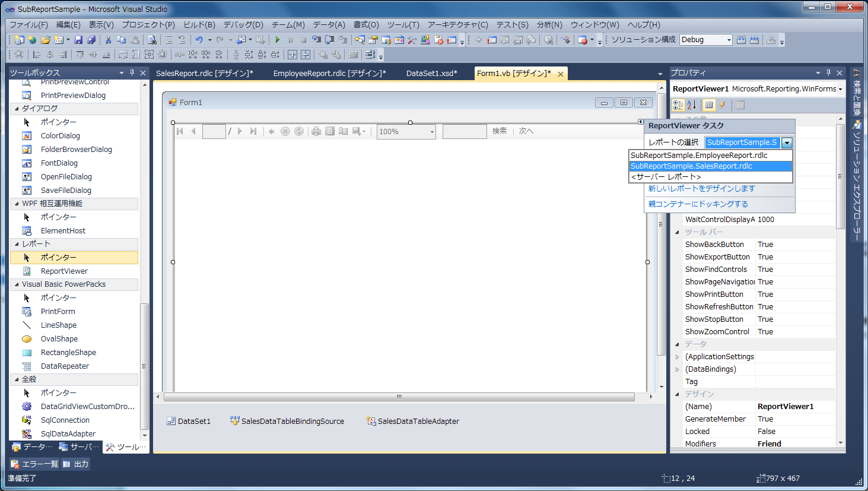The height and width of the screenshot is (491, 868).
Task: Click the Save All toolbar icon
Action: 91,40
